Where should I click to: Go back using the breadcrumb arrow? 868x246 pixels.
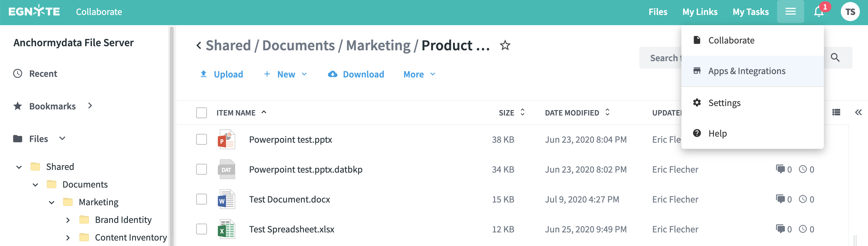[199, 45]
